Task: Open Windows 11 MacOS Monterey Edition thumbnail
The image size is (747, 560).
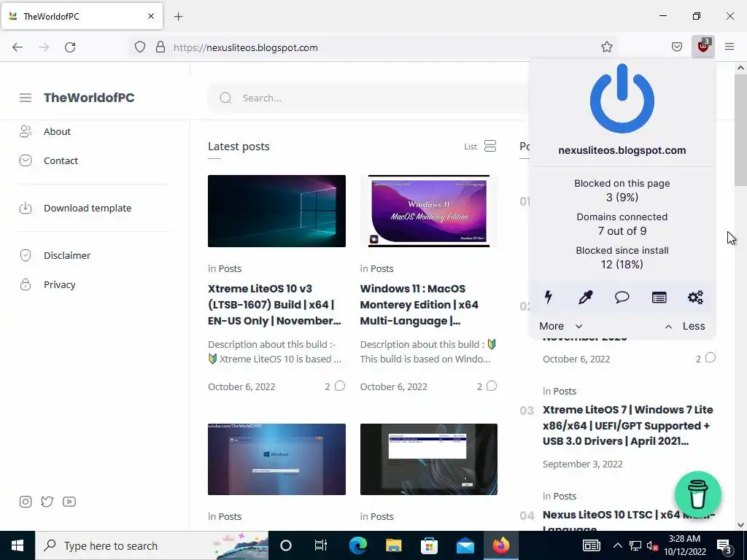Action: tap(429, 211)
